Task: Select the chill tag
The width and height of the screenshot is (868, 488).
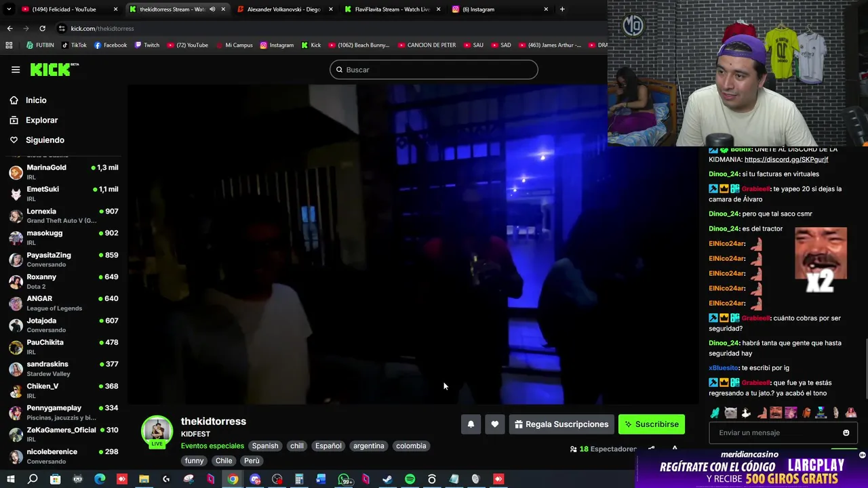Action: tap(297, 446)
